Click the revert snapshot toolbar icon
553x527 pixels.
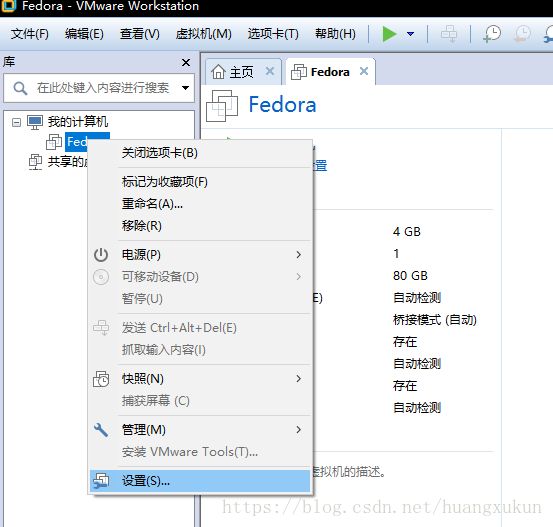click(522, 34)
